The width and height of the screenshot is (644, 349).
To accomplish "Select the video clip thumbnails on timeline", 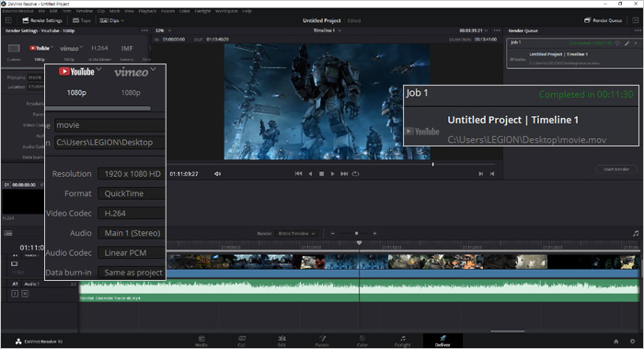I will click(403, 262).
